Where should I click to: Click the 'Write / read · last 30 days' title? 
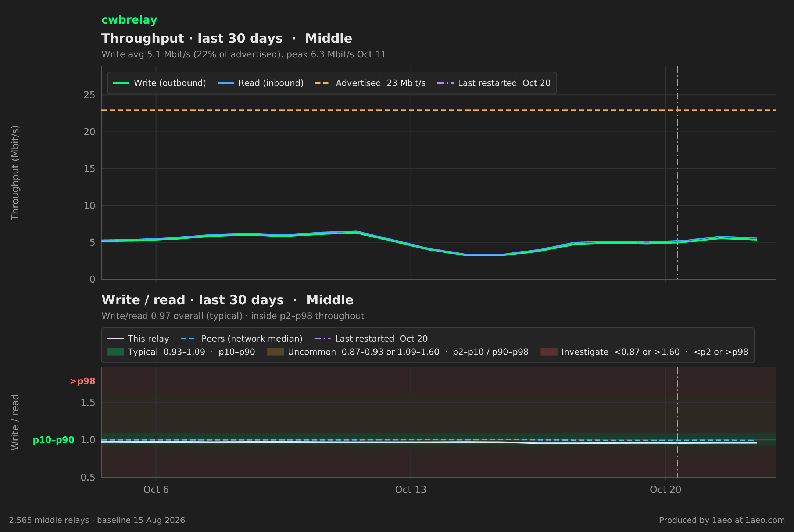(228, 300)
